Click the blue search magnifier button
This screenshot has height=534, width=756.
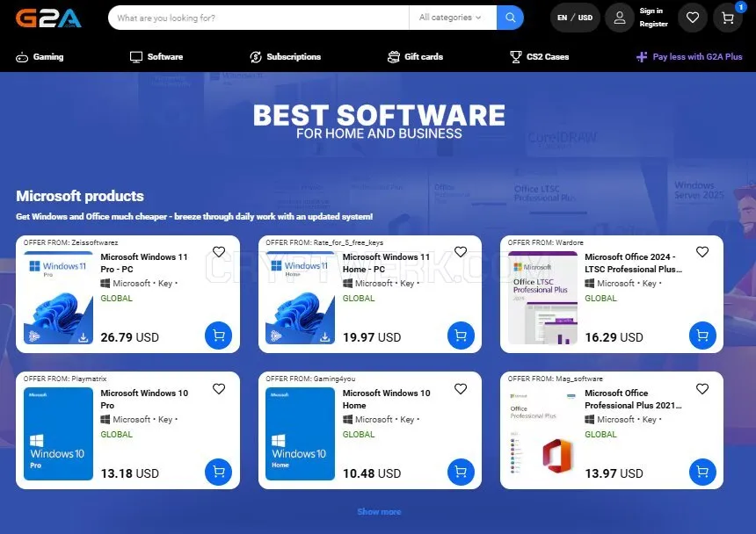(510, 18)
